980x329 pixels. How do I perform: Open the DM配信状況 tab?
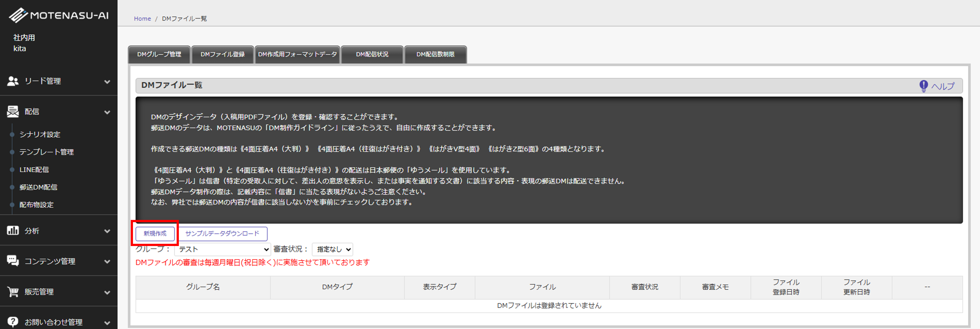[372, 54]
